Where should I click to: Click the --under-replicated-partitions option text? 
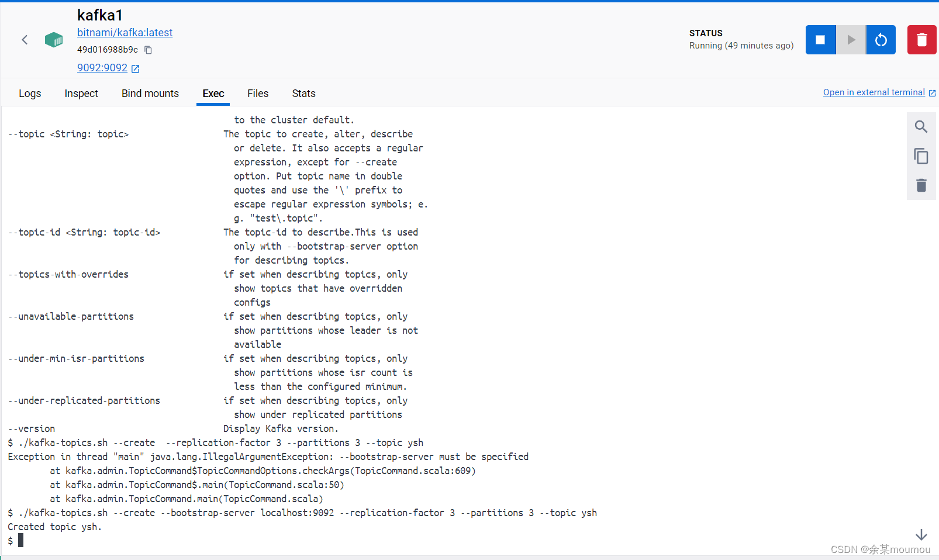coord(84,400)
